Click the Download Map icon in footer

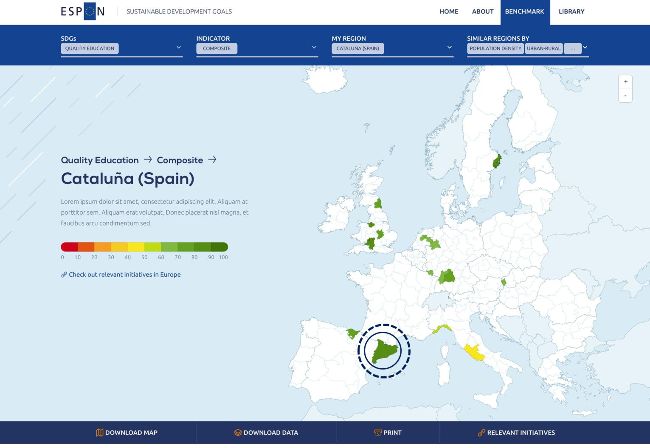(x=99, y=433)
